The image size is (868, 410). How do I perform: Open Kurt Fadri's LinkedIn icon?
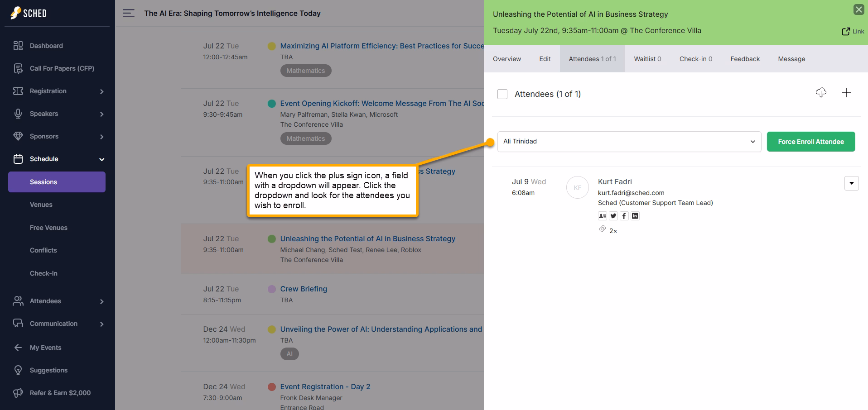click(x=635, y=216)
